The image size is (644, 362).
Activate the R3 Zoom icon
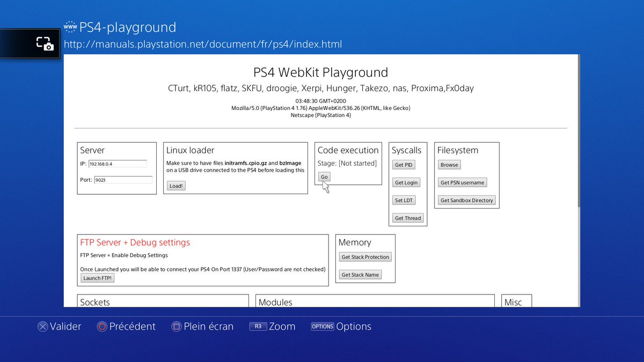click(258, 326)
